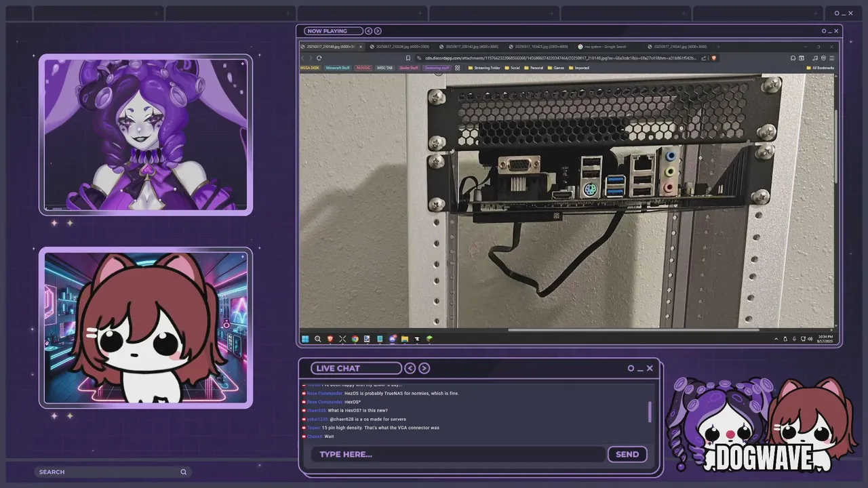The width and height of the screenshot is (868, 488).
Task: Open the taskbar clock and date
Action: (x=826, y=338)
